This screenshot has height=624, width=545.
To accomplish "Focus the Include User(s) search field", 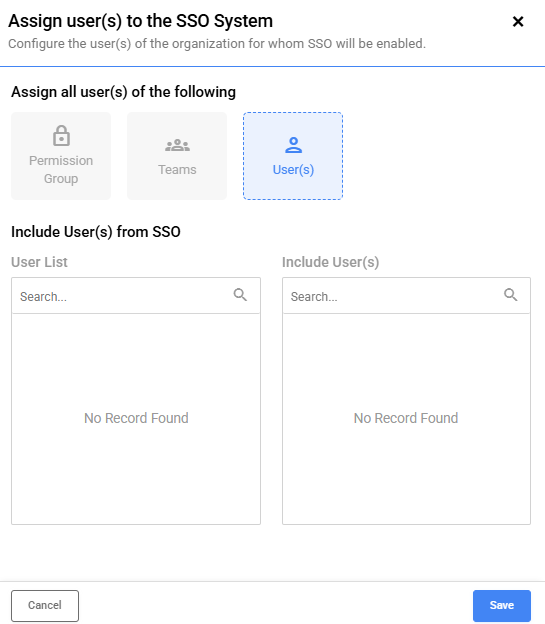I will pos(394,296).
